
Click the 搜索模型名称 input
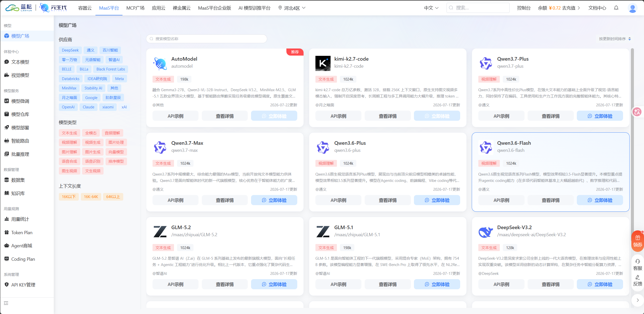[206, 39]
